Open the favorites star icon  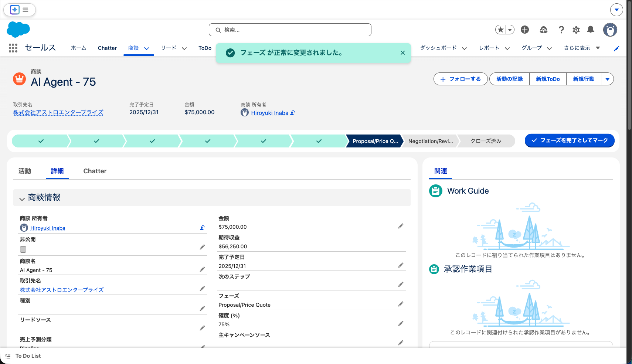tap(501, 30)
